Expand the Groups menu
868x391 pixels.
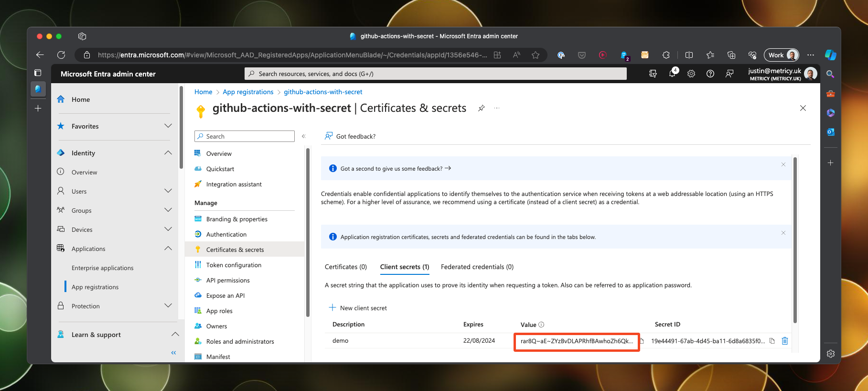point(168,210)
